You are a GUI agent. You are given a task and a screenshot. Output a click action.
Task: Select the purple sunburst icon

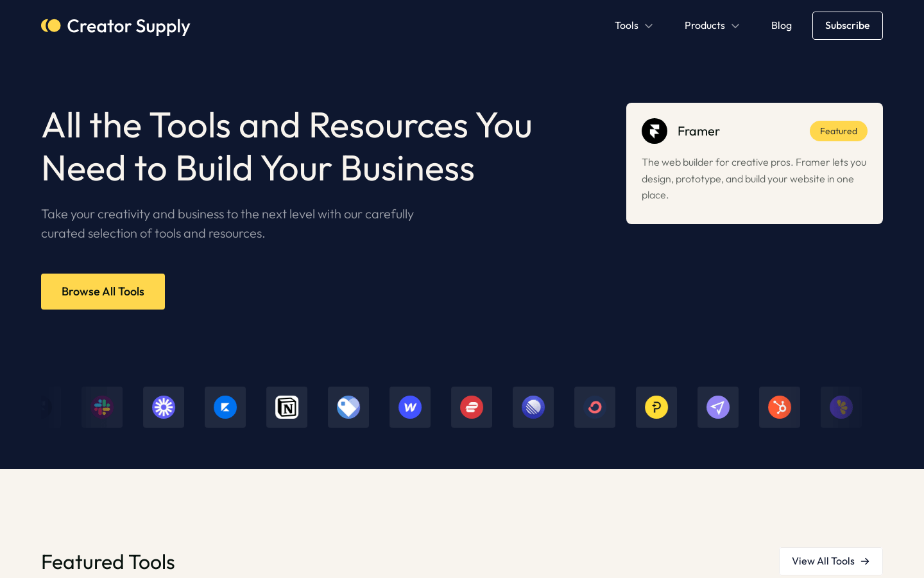pyautogui.click(x=164, y=407)
